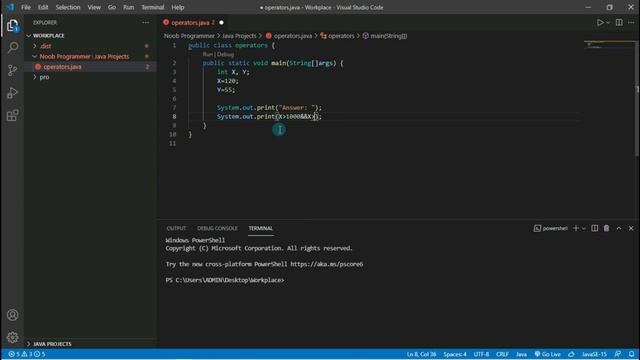Click the errors and warnings status indicator
The height and width of the screenshot is (360, 640).
(27, 354)
